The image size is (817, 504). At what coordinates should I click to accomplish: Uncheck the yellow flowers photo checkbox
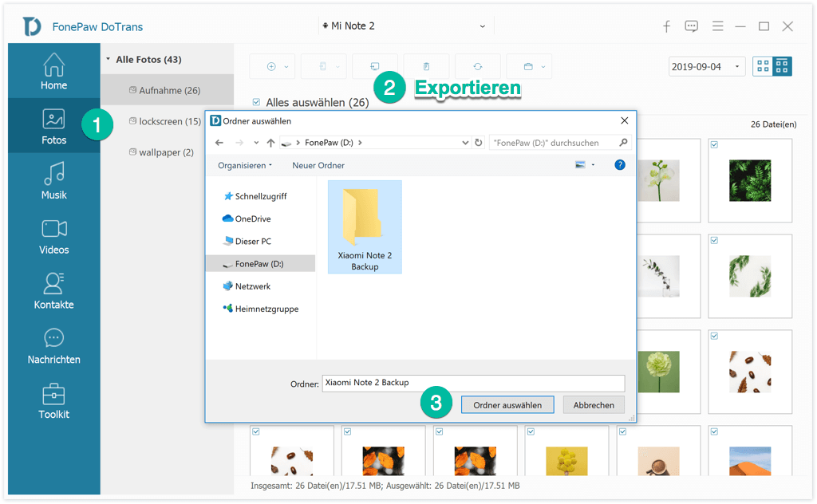click(x=531, y=431)
